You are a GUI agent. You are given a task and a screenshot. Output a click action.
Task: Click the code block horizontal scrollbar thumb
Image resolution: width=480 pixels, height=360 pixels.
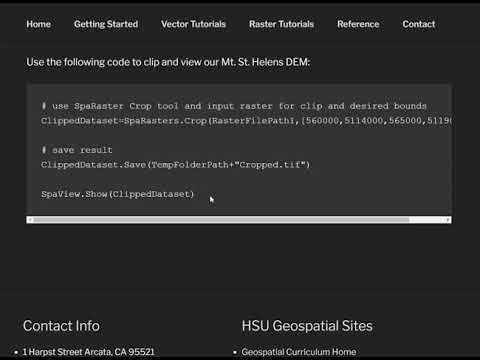click(x=221, y=220)
